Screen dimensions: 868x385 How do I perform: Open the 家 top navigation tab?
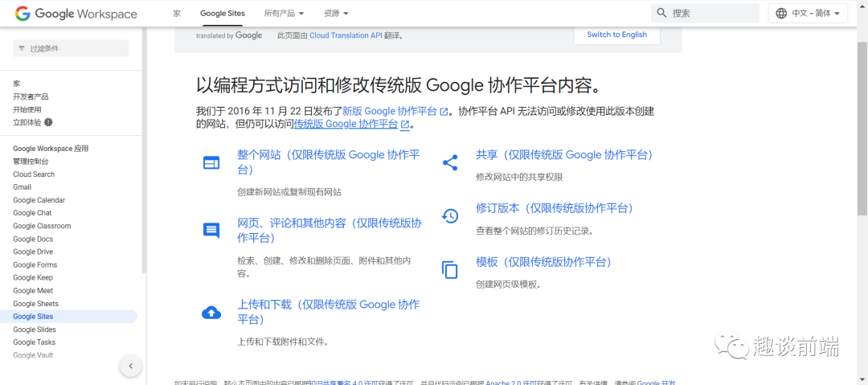pyautogui.click(x=177, y=14)
